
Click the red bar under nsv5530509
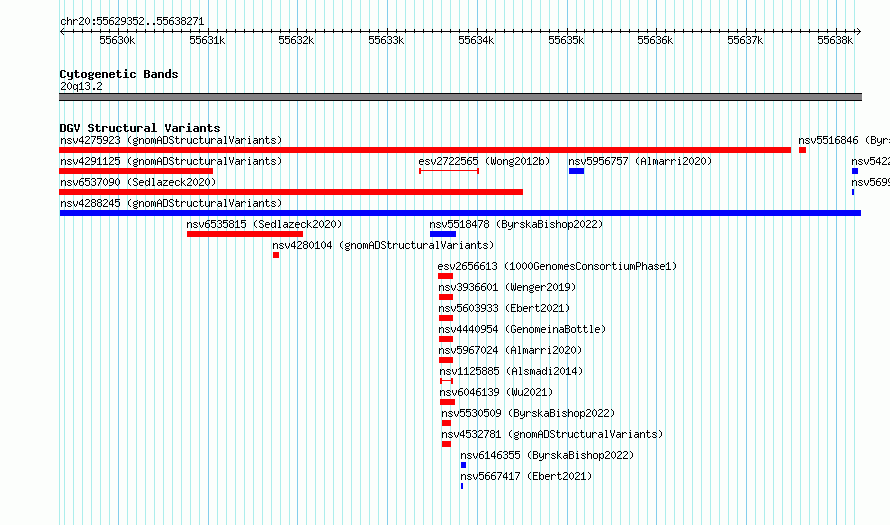click(446, 423)
